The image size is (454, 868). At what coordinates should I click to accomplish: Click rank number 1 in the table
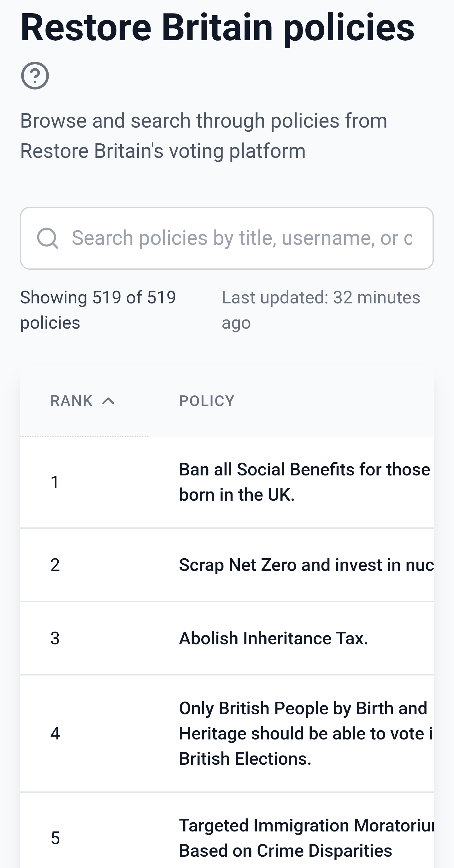[55, 482]
